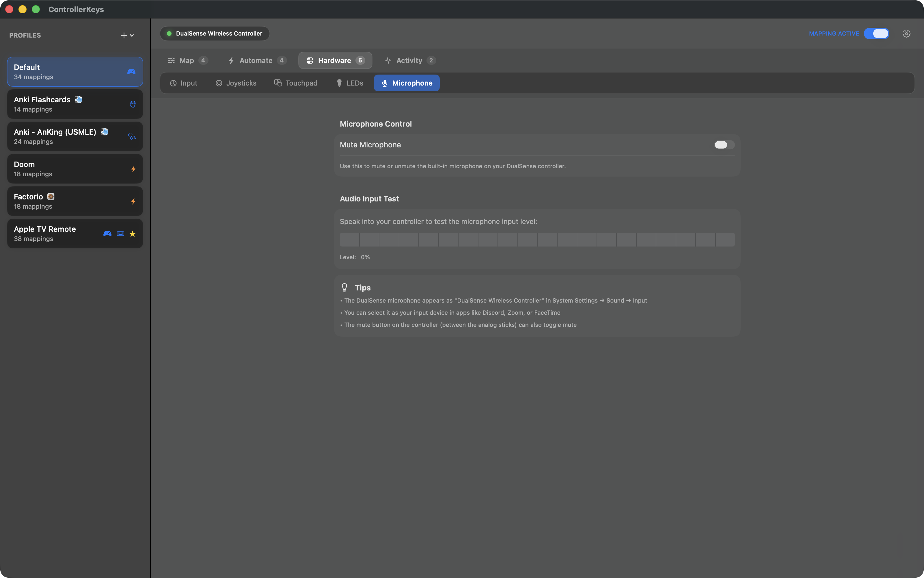This screenshot has width=924, height=578.
Task: Select the Anki - AnKing (USMLE) profile
Action: pyautogui.click(x=75, y=136)
